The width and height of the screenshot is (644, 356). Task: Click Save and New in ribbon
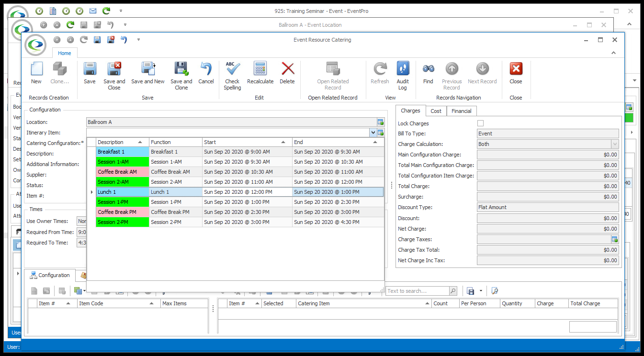coord(148,73)
